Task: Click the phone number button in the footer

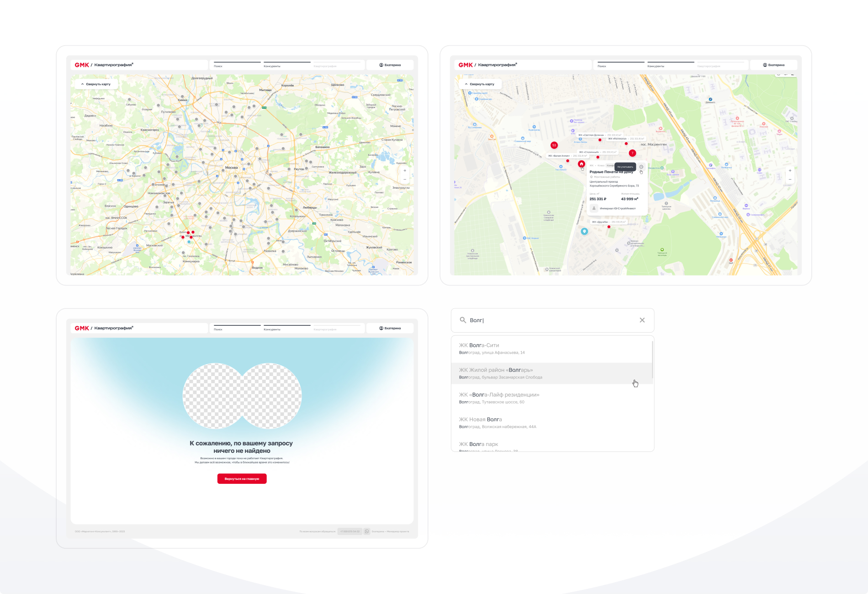Action: point(350,531)
